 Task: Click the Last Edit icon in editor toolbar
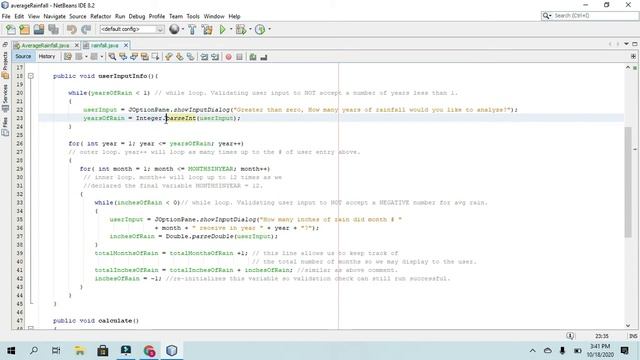[x=68, y=57]
